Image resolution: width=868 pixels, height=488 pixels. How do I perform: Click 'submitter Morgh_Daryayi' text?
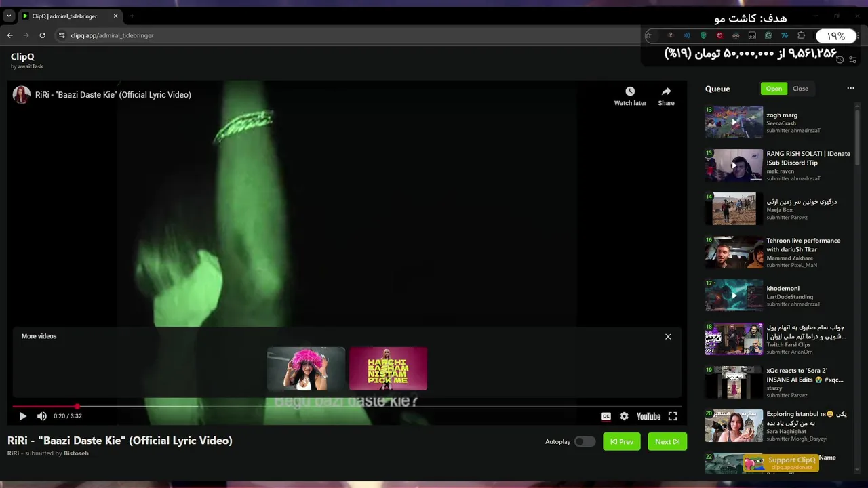coord(797,439)
